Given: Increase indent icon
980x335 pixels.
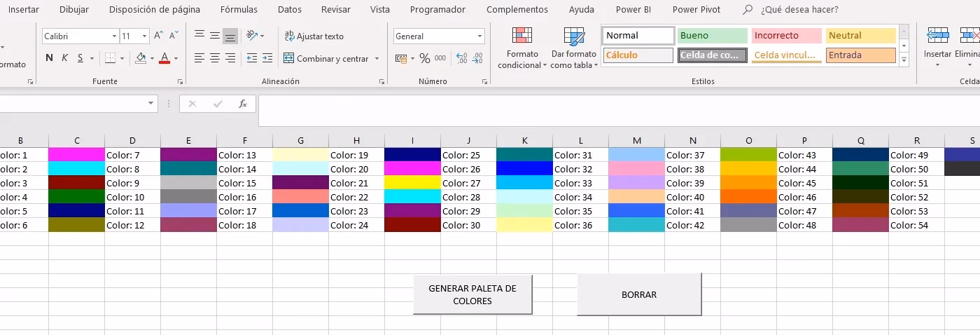Looking at the screenshot, I should click(267, 58).
